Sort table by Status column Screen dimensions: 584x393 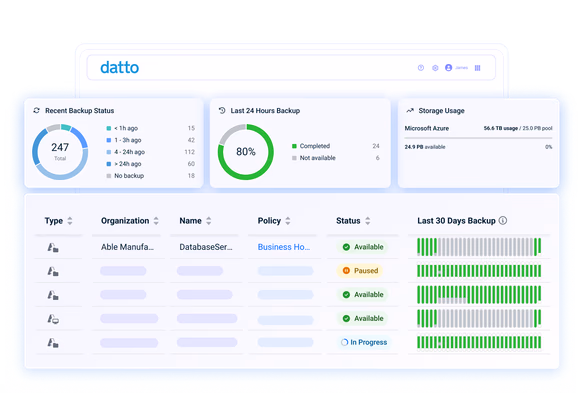pos(368,221)
